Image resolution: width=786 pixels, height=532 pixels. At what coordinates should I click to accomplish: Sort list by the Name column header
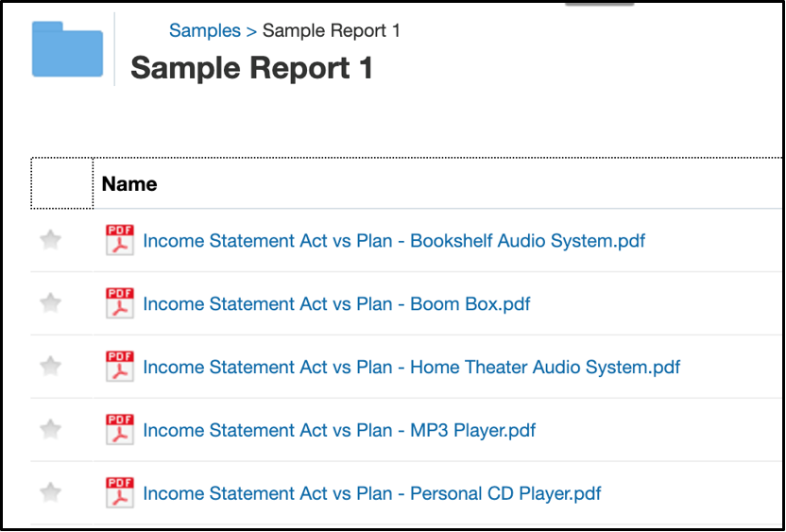pyautogui.click(x=129, y=184)
